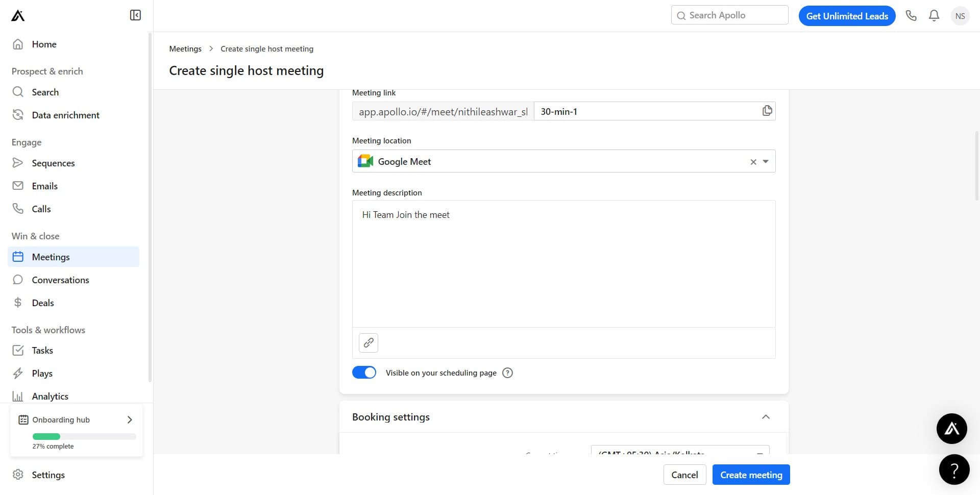Cancel the meeting creation

point(684,474)
